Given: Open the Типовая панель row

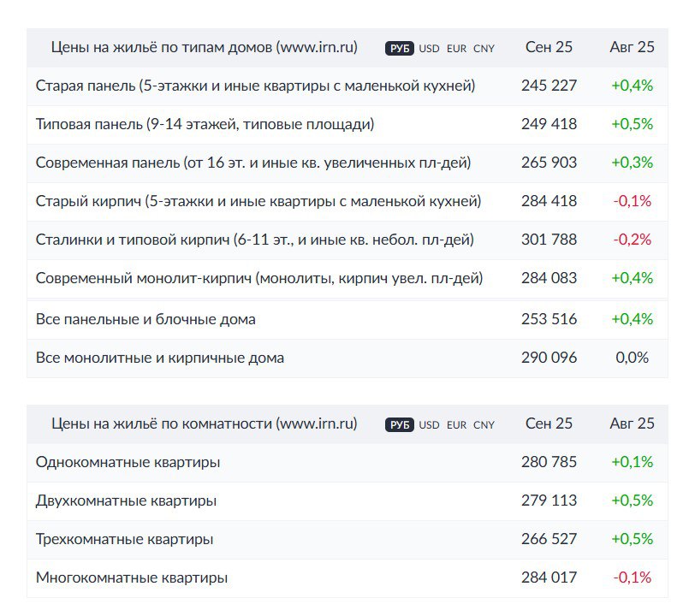Looking at the screenshot, I should [205, 124].
